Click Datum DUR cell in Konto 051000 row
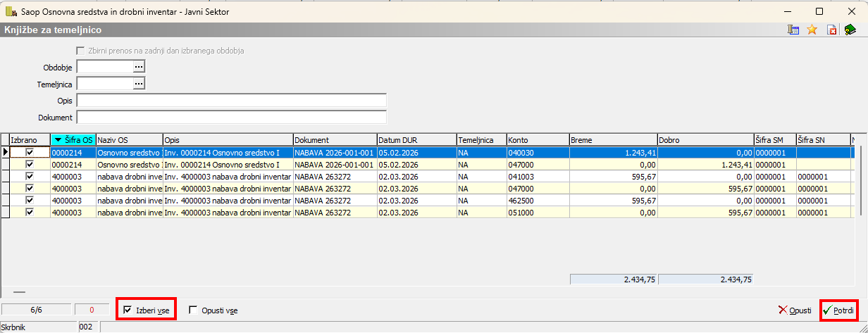The image size is (868, 333). point(416,212)
